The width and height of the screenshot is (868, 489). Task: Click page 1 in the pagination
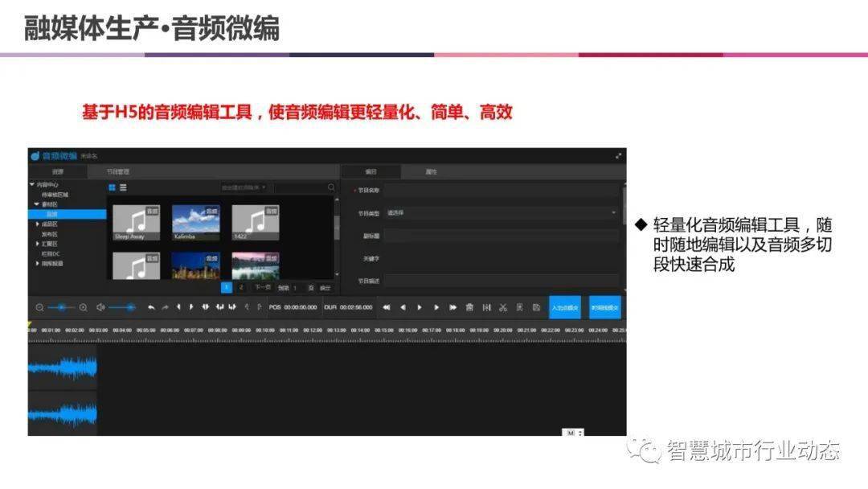(x=227, y=287)
